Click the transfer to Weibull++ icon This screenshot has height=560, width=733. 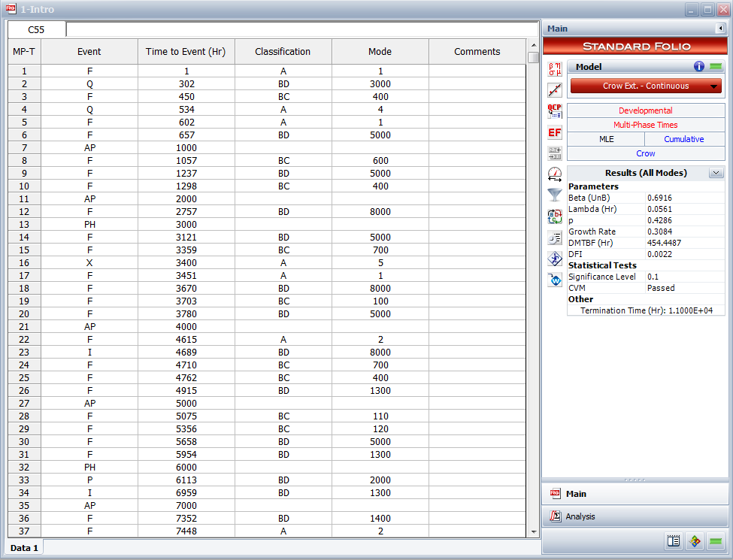tap(554, 280)
